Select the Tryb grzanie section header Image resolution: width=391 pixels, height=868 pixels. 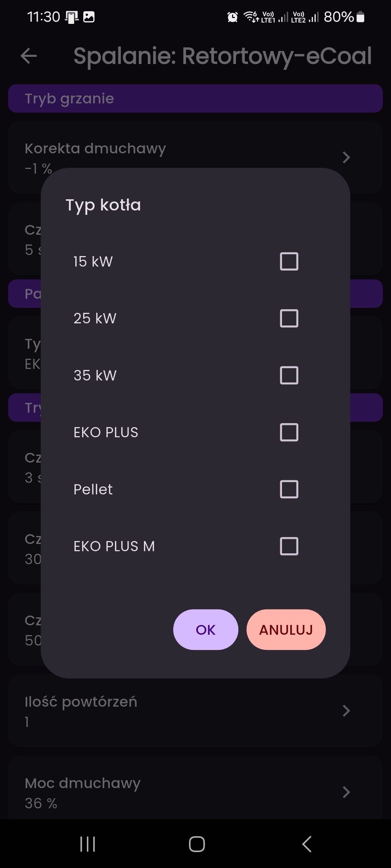195,98
